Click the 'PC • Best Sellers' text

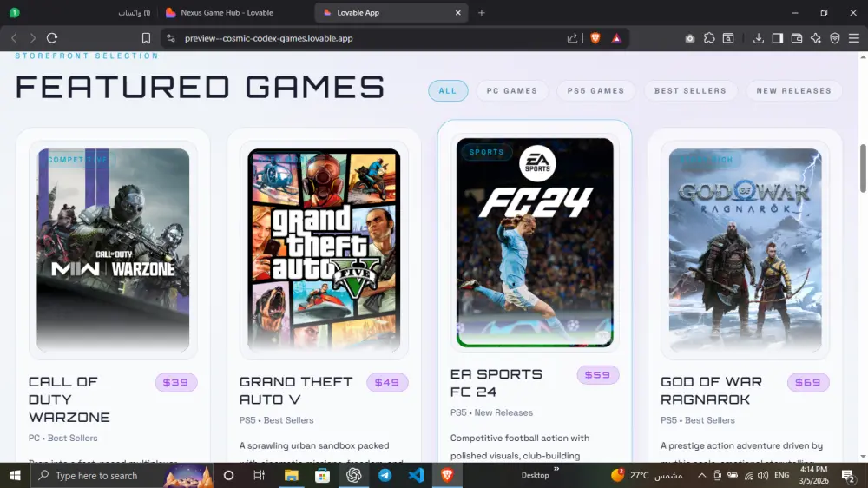pos(63,439)
